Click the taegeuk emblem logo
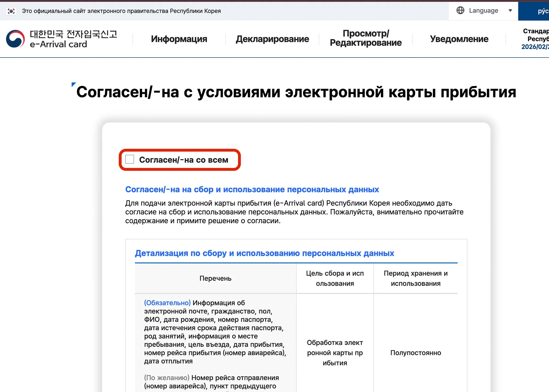 pos(15,39)
